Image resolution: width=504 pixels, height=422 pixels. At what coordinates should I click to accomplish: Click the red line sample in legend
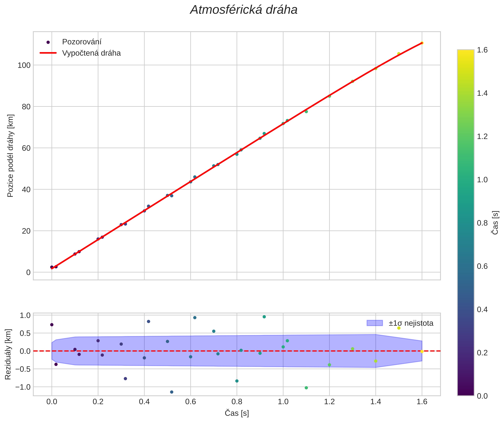coord(48,53)
